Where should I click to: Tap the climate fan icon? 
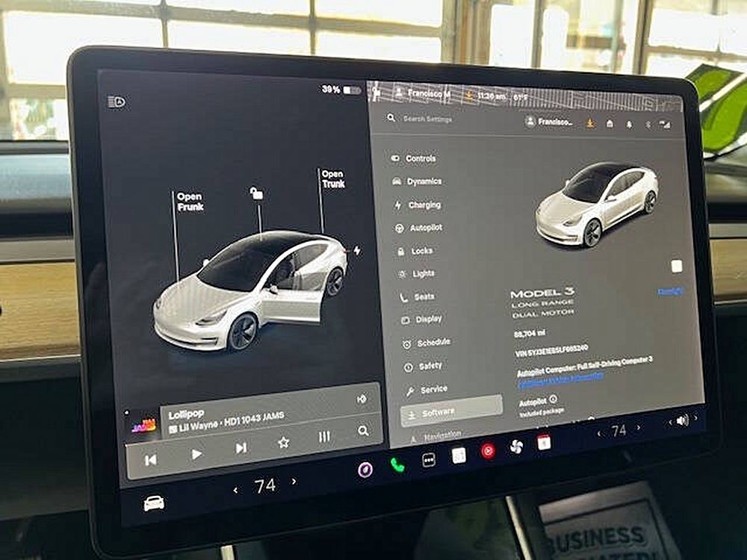[x=516, y=447]
